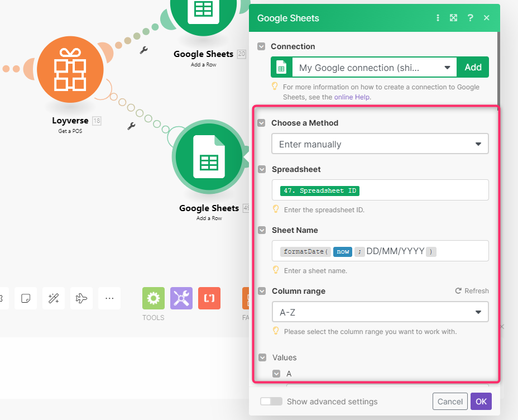Open the My Google connection dropdown
Screen dimensions: 518x420
pos(374,68)
